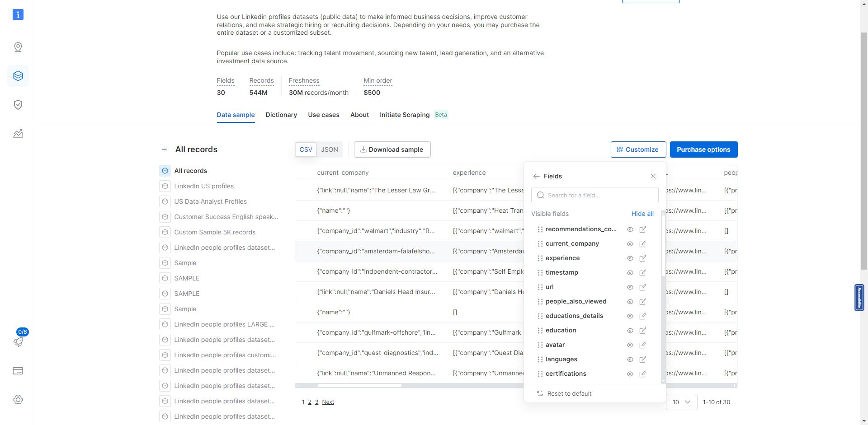Toggle visibility of people_also_viewed field
The height and width of the screenshot is (425, 868).
(630, 302)
